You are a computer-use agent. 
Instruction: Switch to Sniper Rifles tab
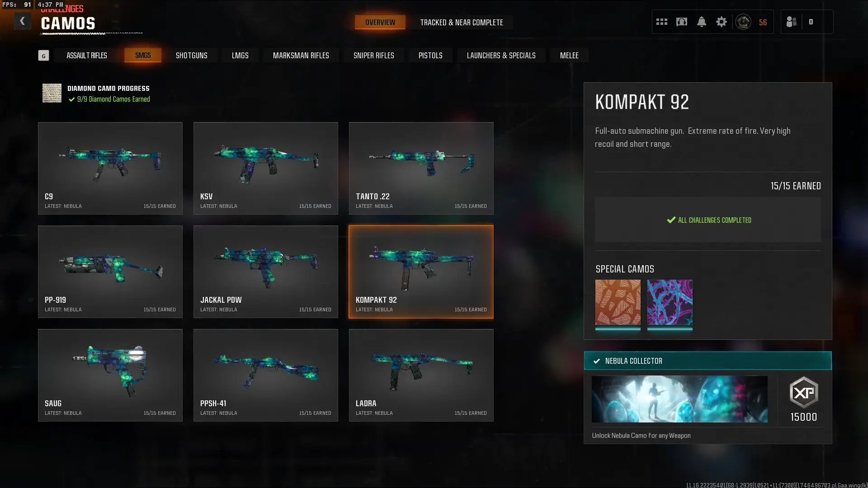pos(373,55)
